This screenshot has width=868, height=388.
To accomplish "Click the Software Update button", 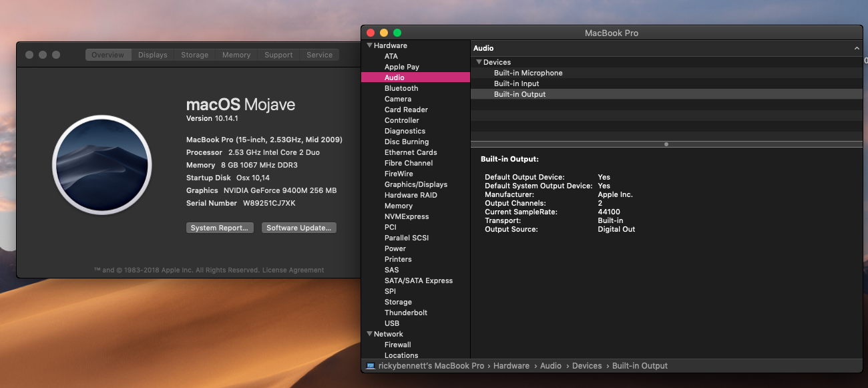I will (298, 228).
